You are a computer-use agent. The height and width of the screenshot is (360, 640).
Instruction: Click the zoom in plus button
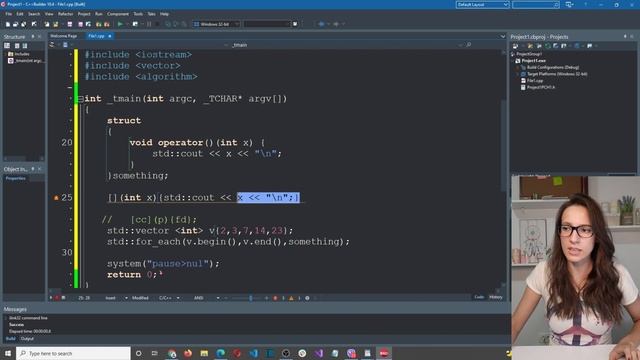[267, 298]
